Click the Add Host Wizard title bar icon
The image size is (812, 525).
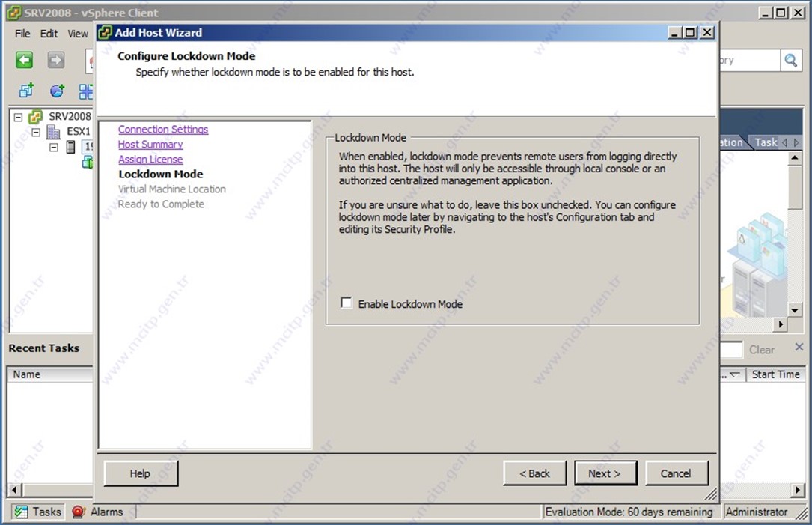tap(105, 33)
